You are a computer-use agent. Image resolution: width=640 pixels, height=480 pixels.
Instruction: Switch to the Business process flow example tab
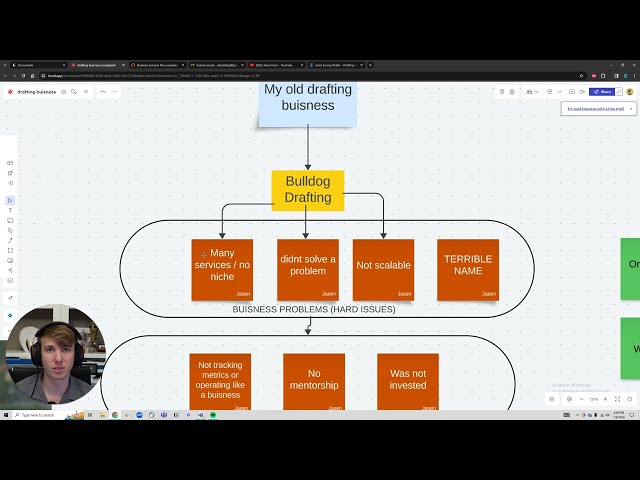coord(157,65)
